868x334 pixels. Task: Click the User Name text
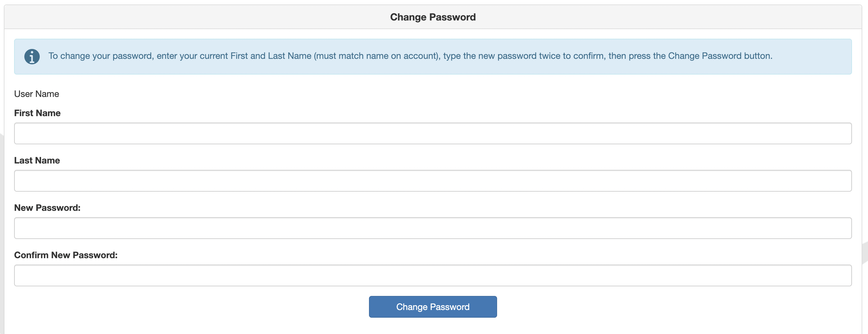(x=37, y=94)
